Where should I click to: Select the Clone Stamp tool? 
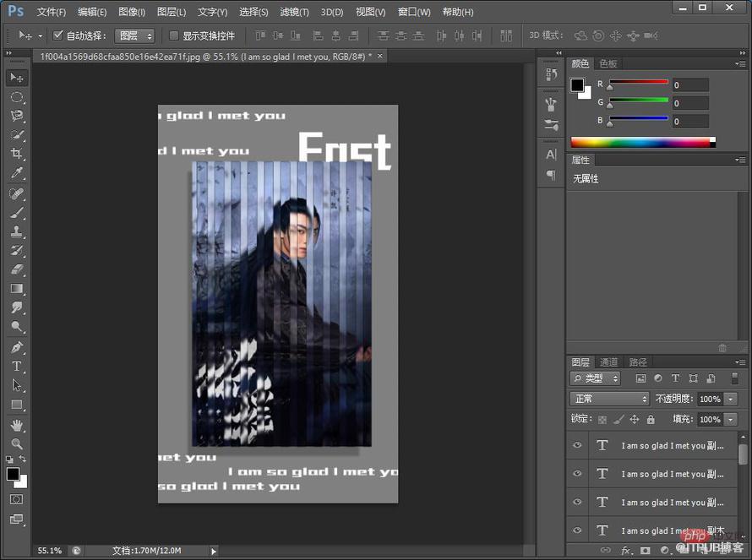(17, 231)
